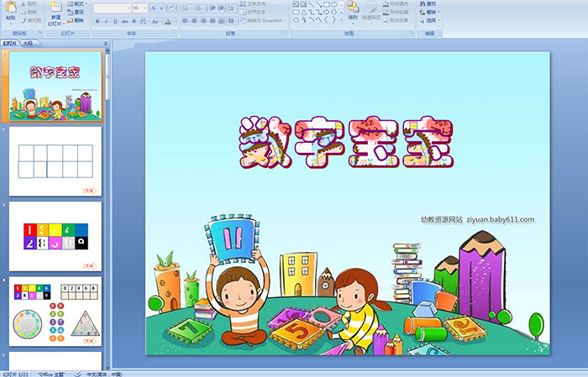The image size is (588, 377).
Task: Select the Isosceles Triangle shape
Action: tap(303, 13)
